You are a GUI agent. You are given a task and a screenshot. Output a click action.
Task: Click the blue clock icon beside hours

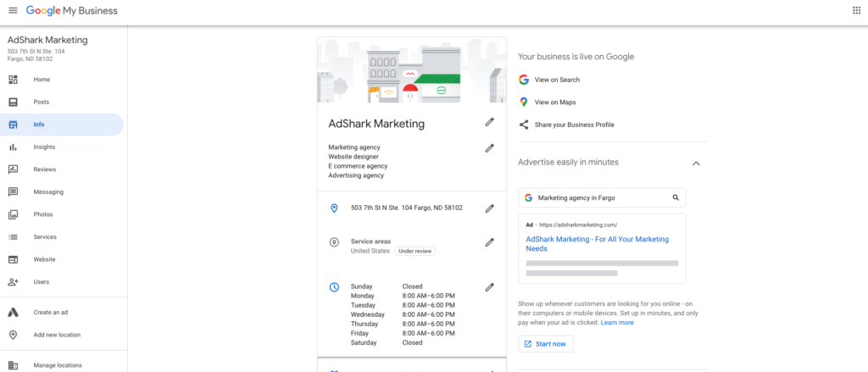[x=334, y=287]
